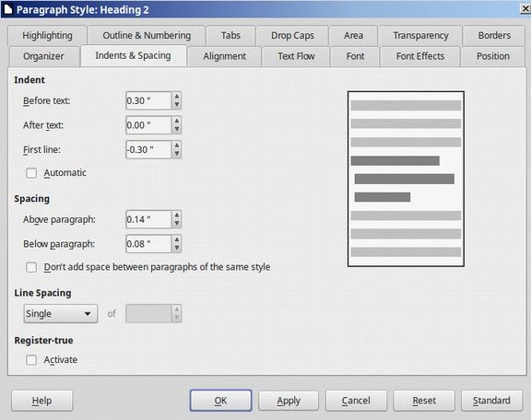
Task: Open the Borders tab
Action: coord(494,36)
